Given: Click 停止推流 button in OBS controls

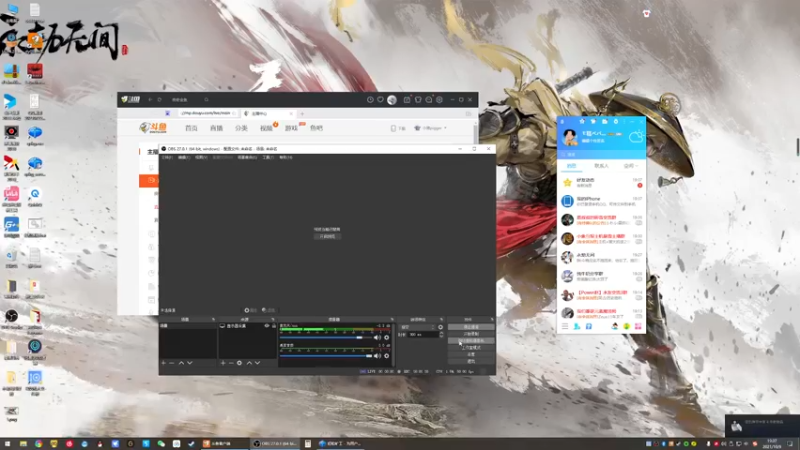Looking at the screenshot, I should (x=471, y=327).
